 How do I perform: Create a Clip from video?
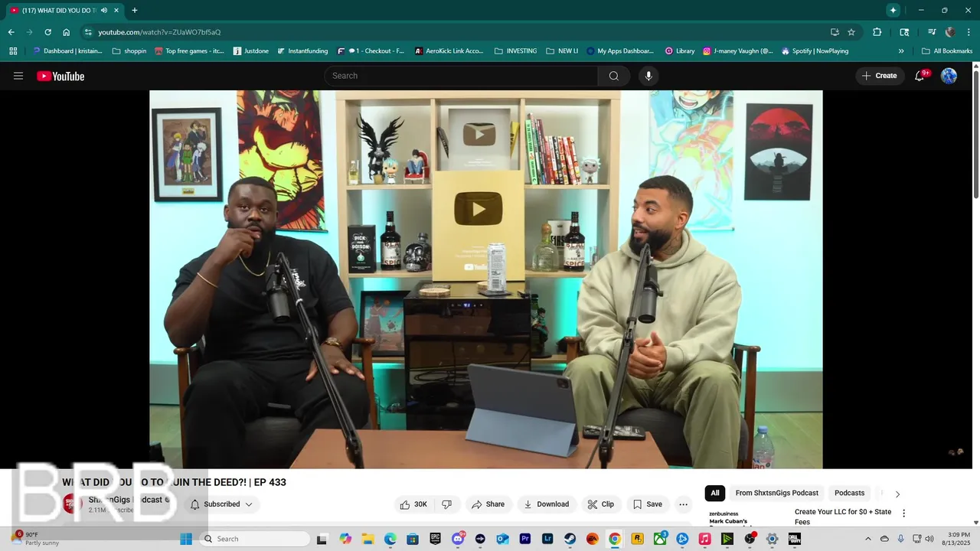(x=601, y=504)
